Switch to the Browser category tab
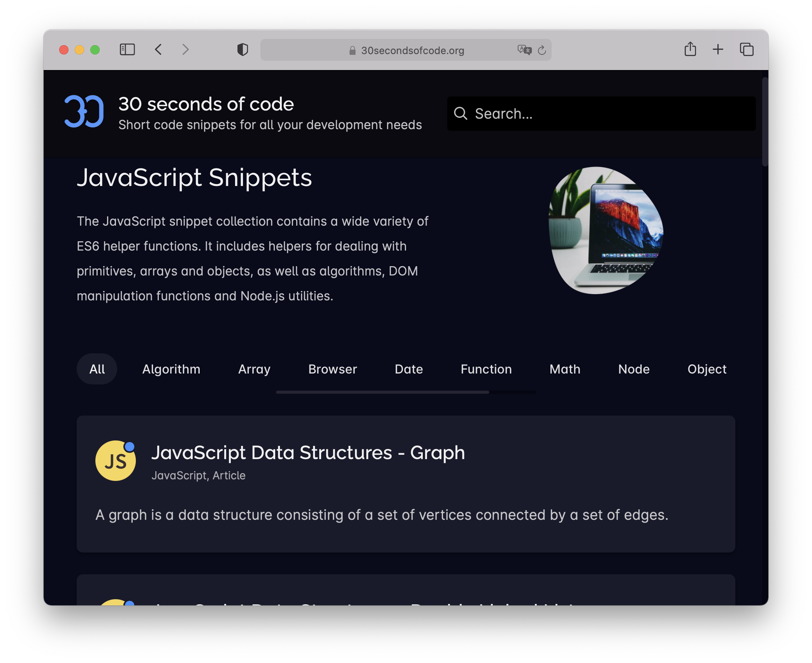This screenshot has width=812, height=663. (x=332, y=369)
